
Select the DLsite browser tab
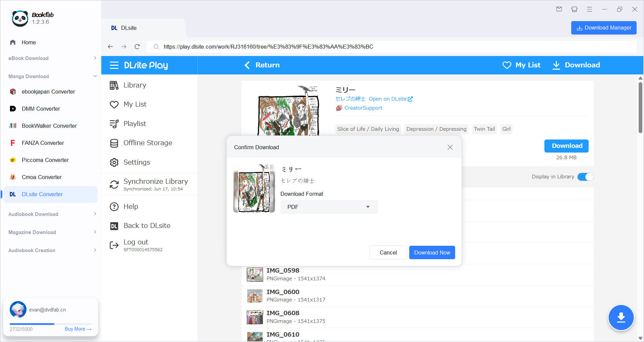[x=143, y=28]
